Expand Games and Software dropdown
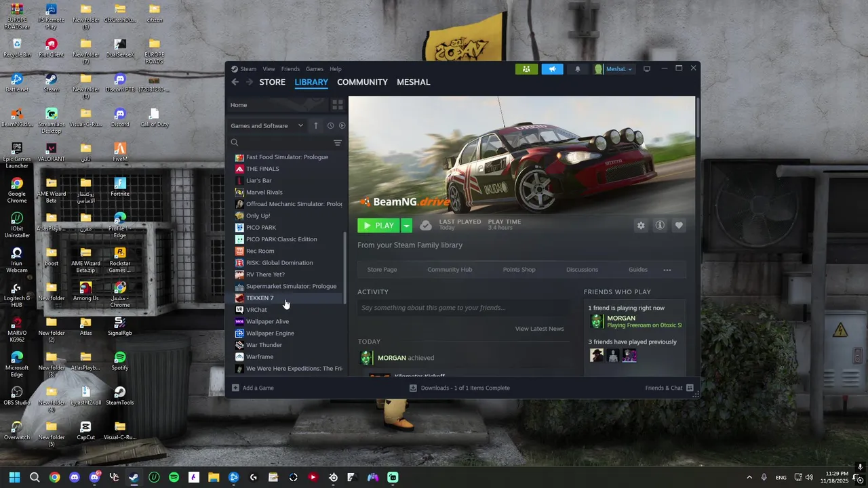This screenshot has height=488, width=868. click(x=268, y=125)
